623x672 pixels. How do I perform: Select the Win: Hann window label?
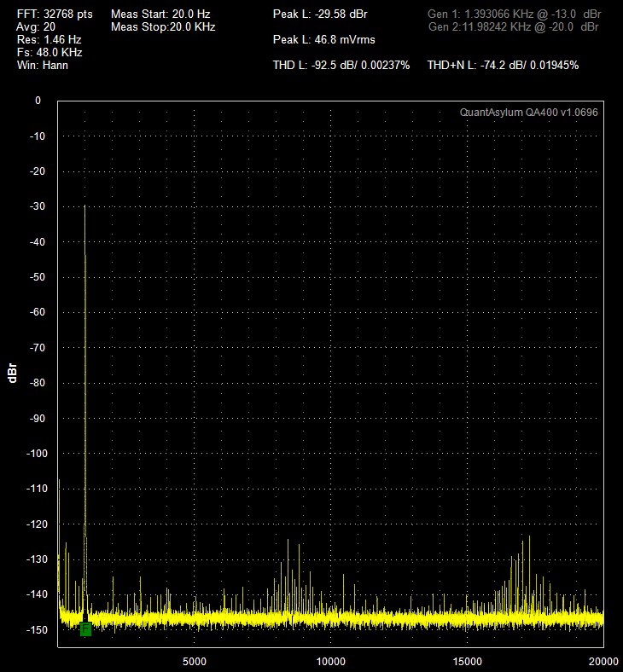tap(43, 66)
